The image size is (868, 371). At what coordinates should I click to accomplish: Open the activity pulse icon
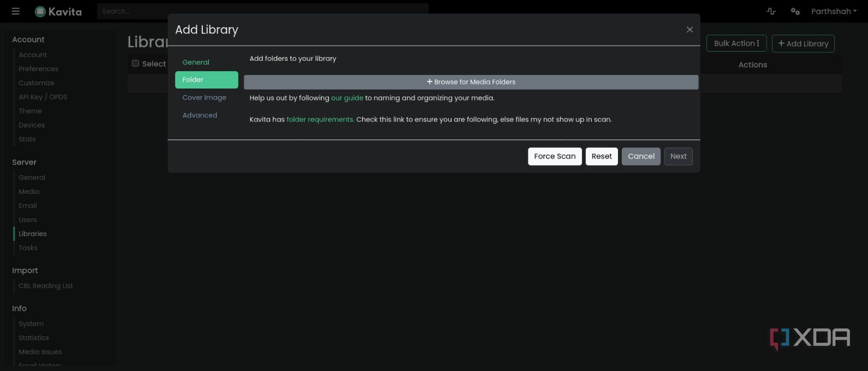coord(771,11)
